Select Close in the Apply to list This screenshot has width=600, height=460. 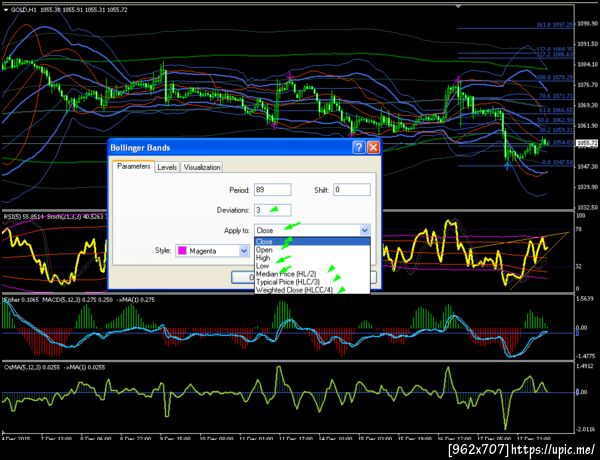point(312,241)
